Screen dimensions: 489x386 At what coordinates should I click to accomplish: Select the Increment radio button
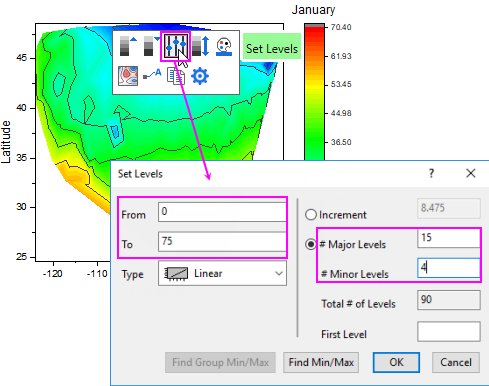(x=311, y=215)
